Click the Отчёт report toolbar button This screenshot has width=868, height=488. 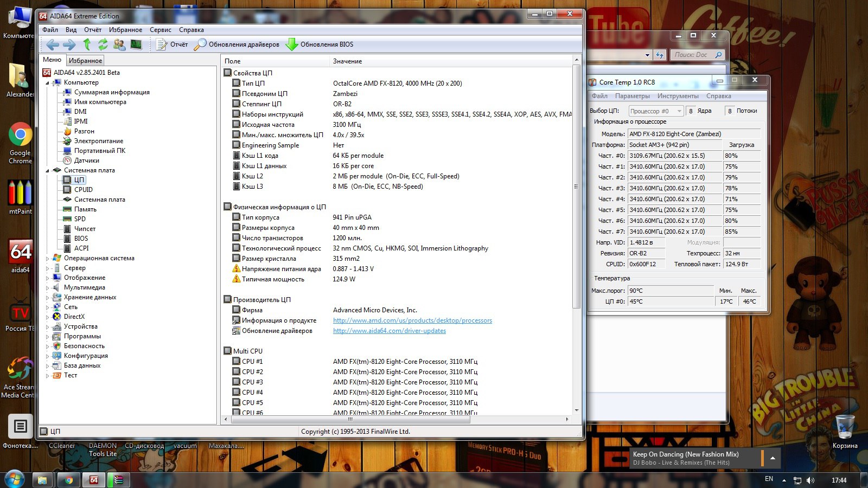point(172,44)
